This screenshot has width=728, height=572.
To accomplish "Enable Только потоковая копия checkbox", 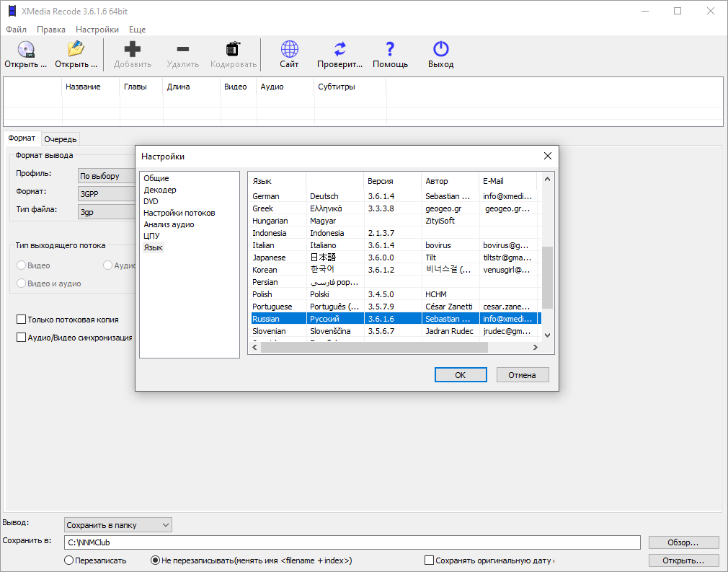I will (21, 320).
